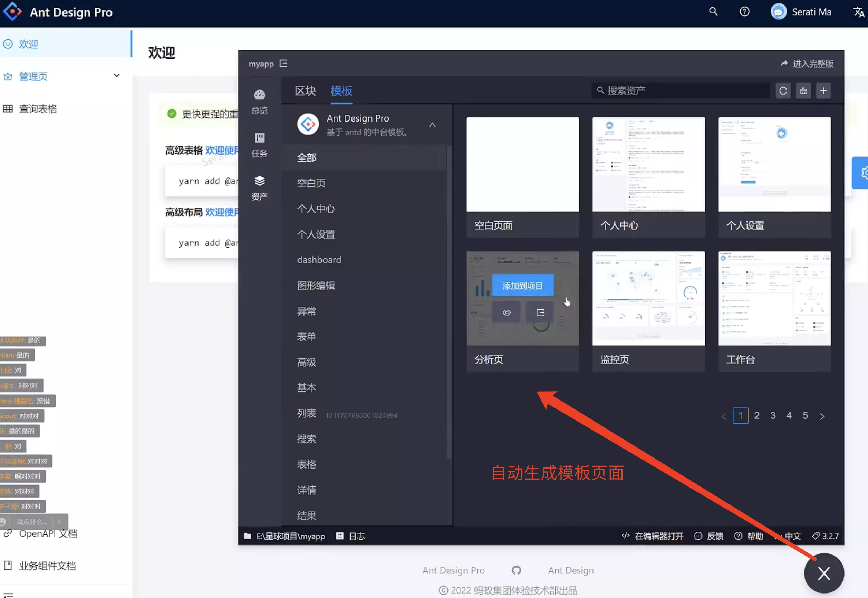Click 帮助 help in status bar
The width and height of the screenshot is (868, 598).
(749, 536)
